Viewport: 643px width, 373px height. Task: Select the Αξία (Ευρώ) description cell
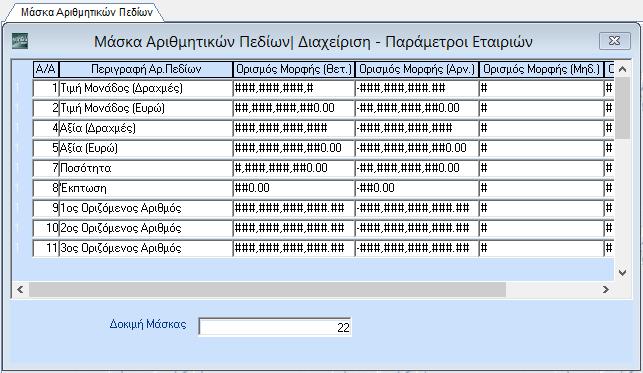[146, 148]
